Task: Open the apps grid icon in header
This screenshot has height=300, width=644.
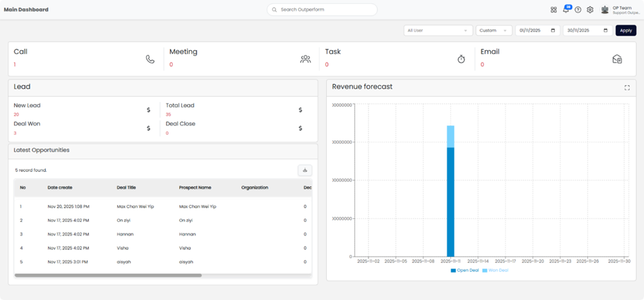Action: (x=554, y=10)
